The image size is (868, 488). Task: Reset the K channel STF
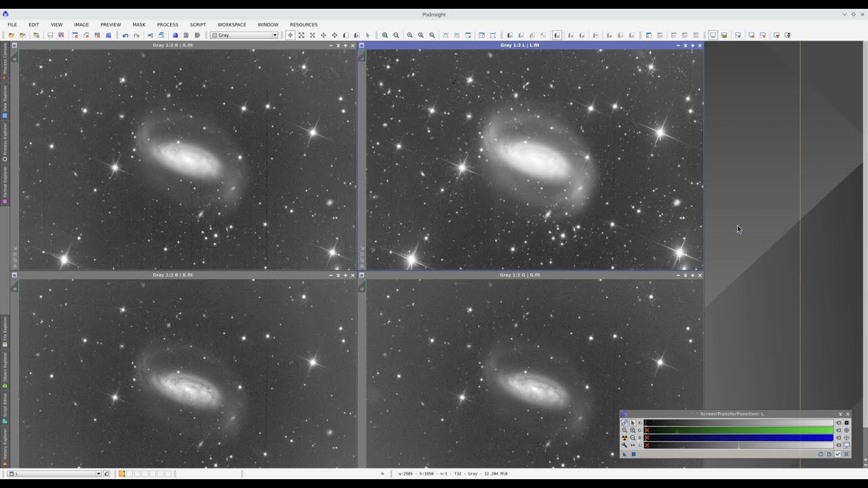click(x=838, y=422)
